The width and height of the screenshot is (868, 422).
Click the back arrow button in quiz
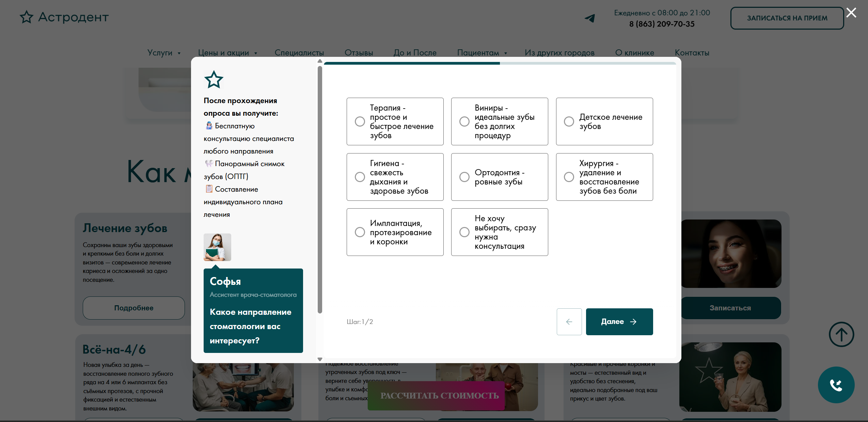tap(569, 322)
